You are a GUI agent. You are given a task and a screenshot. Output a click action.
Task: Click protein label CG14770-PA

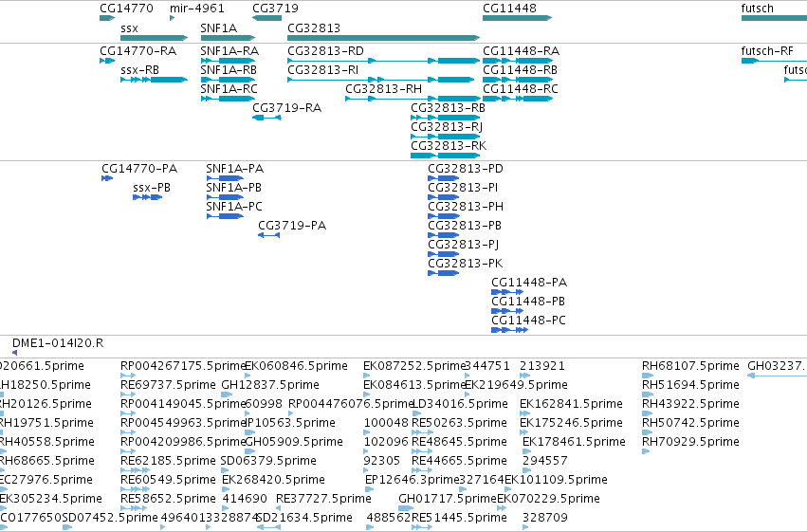click(139, 169)
